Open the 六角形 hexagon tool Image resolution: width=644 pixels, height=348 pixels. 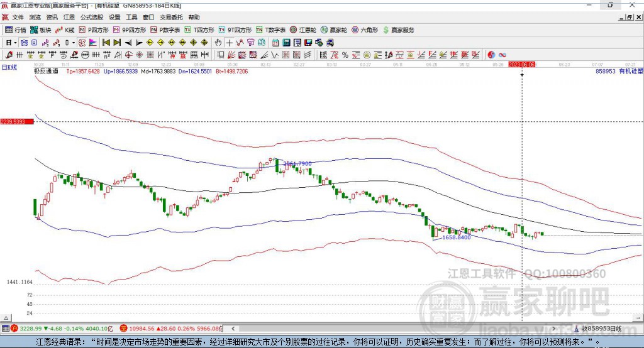365,30
